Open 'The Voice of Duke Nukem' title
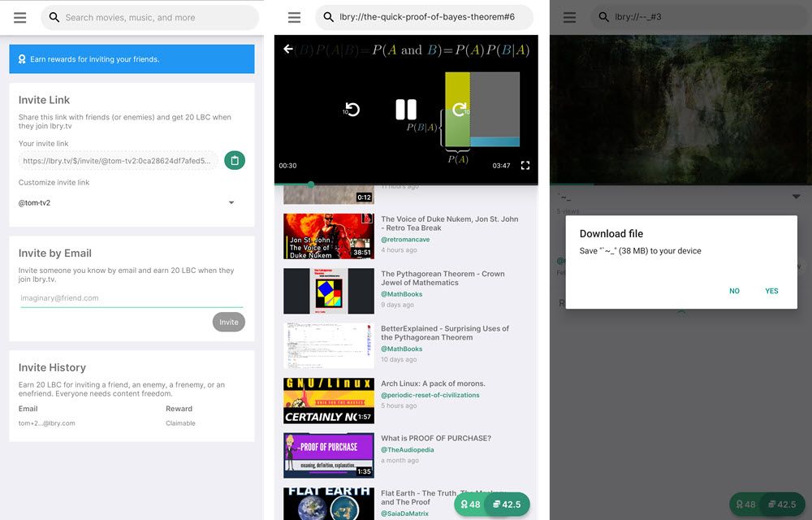812x520 pixels. pos(450,223)
